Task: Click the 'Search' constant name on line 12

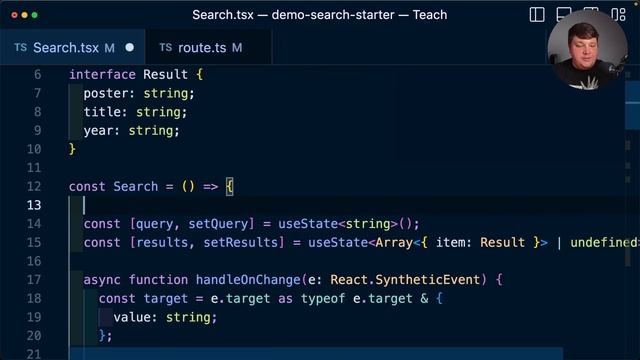Action: tap(136, 187)
